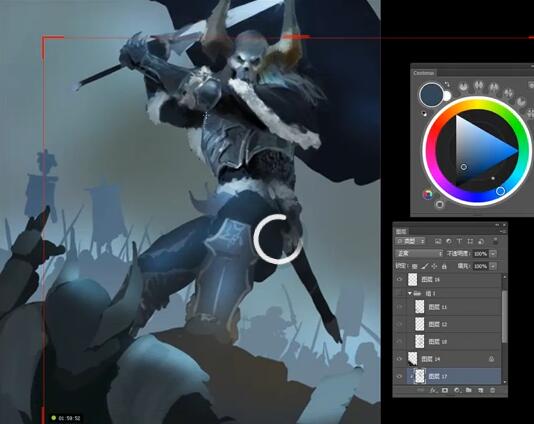Toggle the layer filtering on/off switch
Viewport: 534px width, 424px height.
495,240
